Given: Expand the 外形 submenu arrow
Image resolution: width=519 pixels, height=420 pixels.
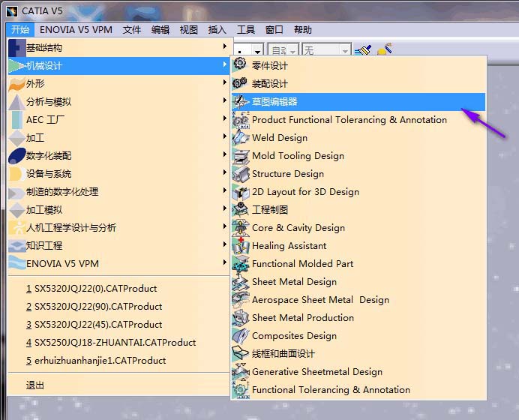Looking at the screenshot, I should (x=225, y=82).
